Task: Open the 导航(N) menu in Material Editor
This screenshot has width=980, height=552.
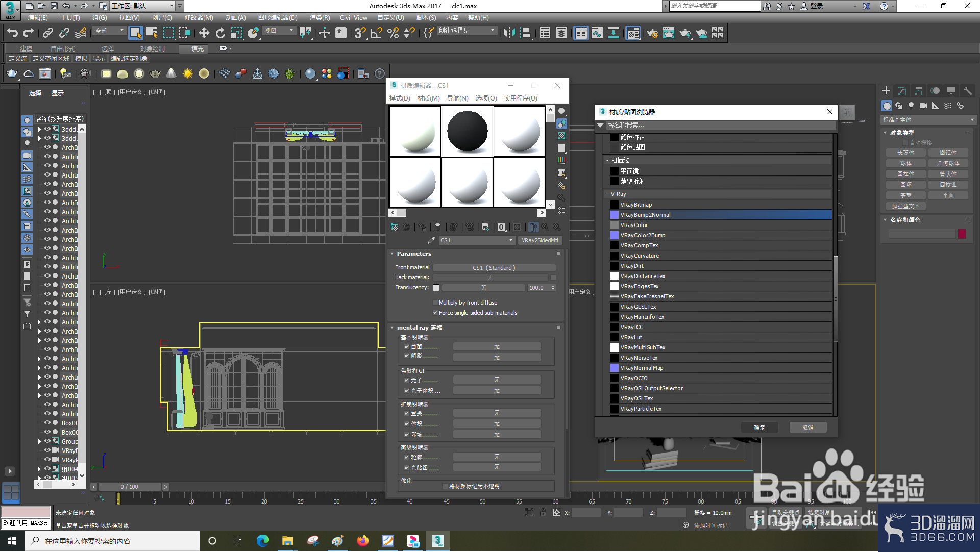Action: pyautogui.click(x=457, y=98)
